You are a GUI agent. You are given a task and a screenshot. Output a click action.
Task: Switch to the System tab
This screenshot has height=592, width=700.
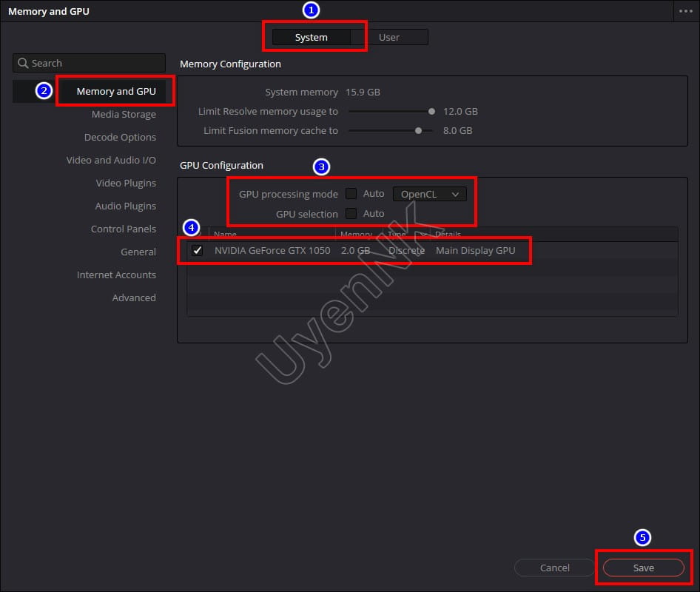coord(312,38)
